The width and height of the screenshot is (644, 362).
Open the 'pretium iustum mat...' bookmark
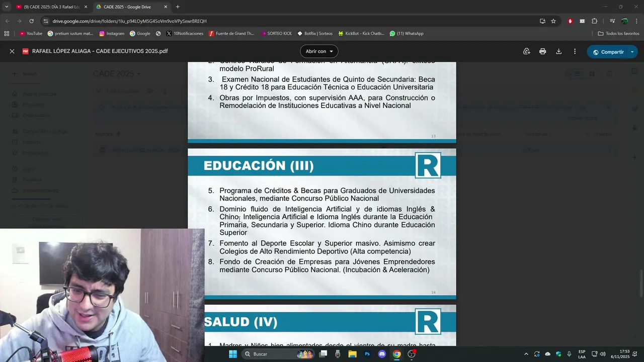[70, 33]
